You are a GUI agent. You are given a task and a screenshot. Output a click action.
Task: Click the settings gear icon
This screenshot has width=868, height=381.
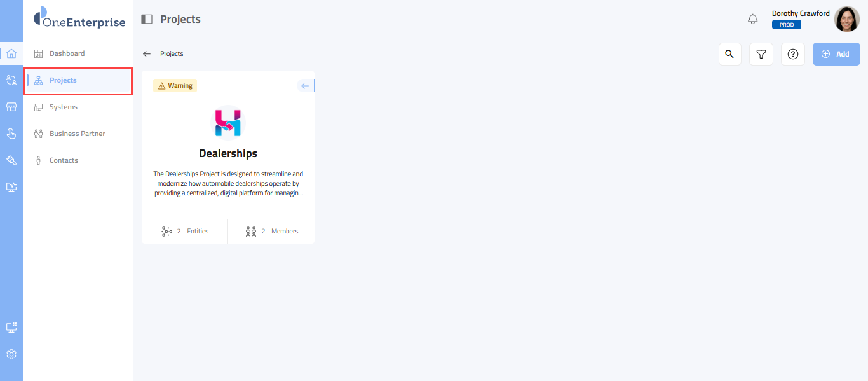[x=11, y=354]
